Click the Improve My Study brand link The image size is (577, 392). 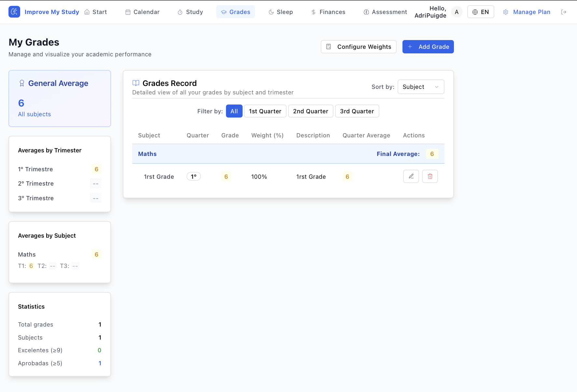point(52,12)
